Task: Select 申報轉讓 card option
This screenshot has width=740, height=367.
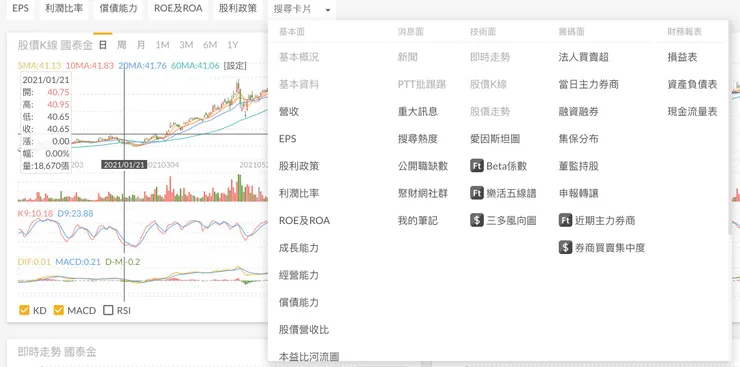Action: click(x=579, y=193)
